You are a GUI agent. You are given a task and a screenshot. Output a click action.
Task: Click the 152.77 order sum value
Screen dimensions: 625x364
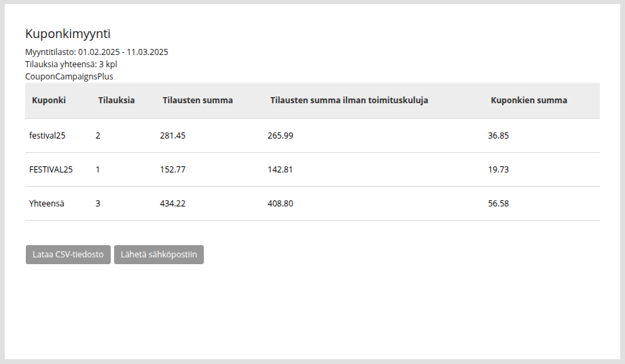click(x=173, y=170)
